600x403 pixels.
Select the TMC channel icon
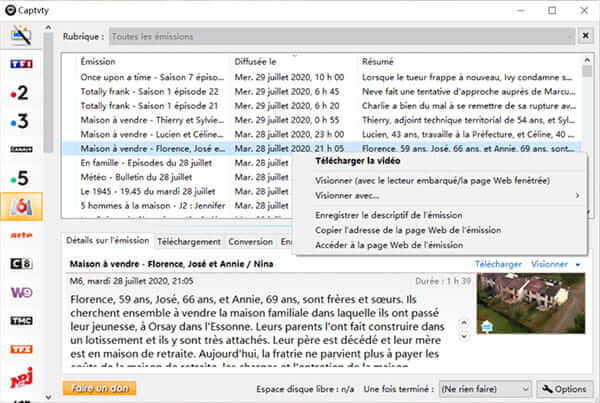[21, 321]
